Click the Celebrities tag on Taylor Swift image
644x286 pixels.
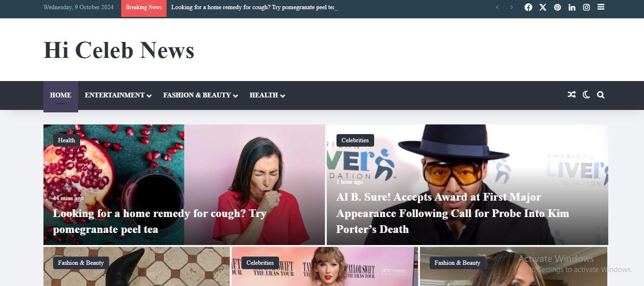(260, 263)
